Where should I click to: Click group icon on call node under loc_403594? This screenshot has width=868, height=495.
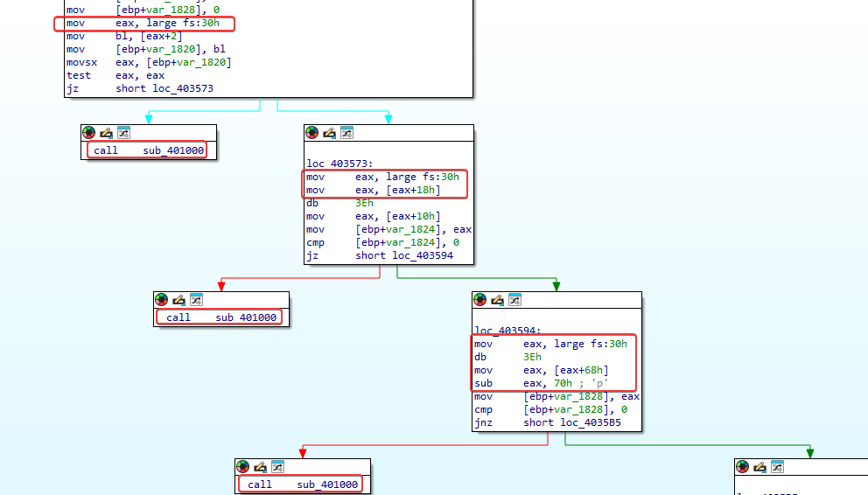tap(277, 467)
